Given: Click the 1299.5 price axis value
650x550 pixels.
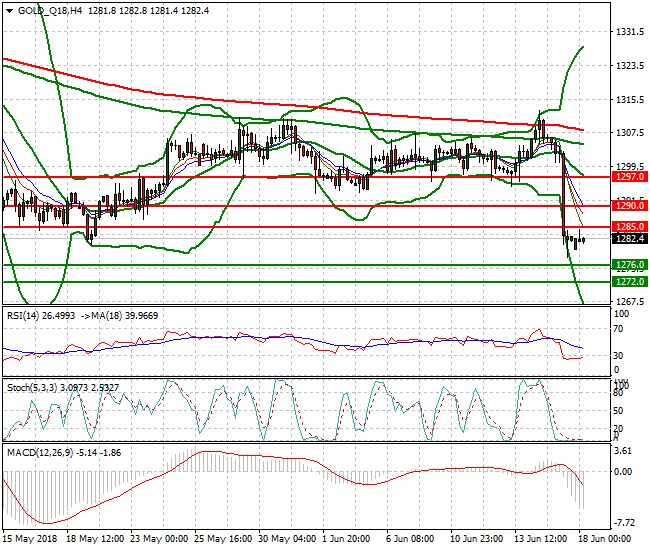Looking at the screenshot, I should tap(630, 167).
